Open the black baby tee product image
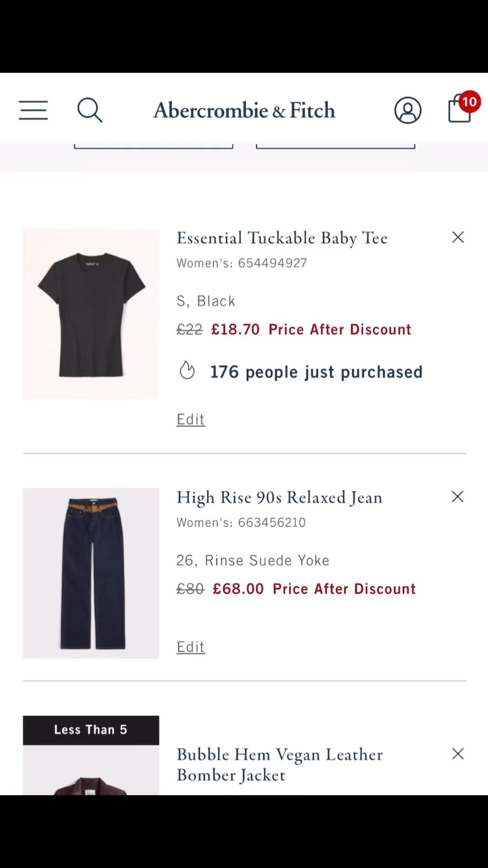The image size is (488, 868). [91, 314]
